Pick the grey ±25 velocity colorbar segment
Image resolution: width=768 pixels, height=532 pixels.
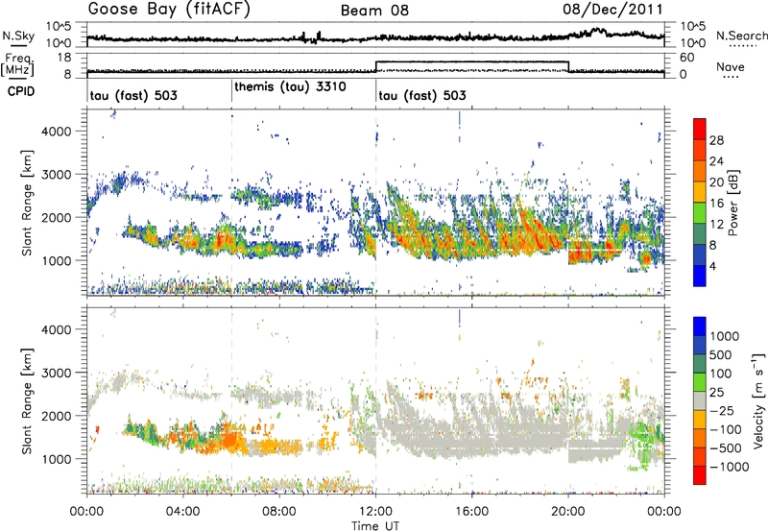[700, 400]
